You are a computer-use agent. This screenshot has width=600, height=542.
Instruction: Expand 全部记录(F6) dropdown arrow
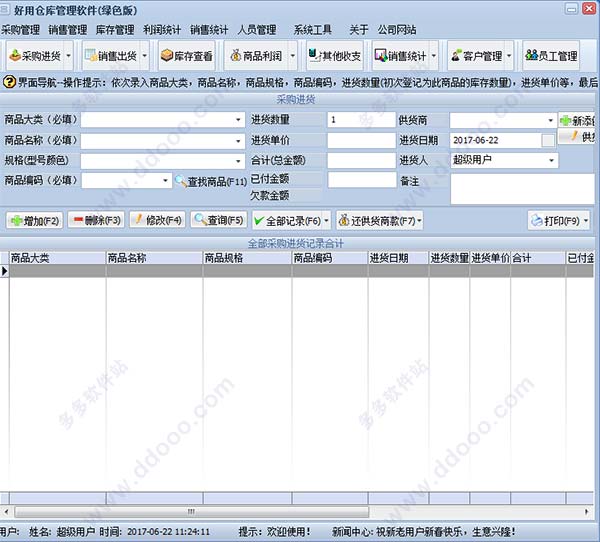pos(326,220)
